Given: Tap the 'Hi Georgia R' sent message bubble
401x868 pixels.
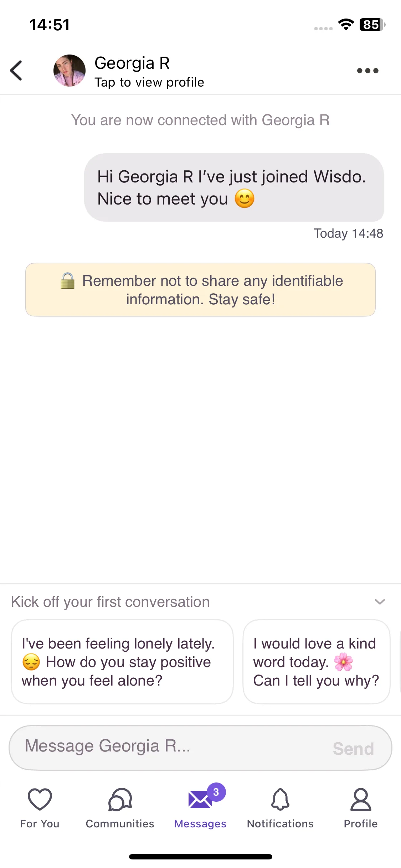Looking at the screenshot, I should pos(234,187).
